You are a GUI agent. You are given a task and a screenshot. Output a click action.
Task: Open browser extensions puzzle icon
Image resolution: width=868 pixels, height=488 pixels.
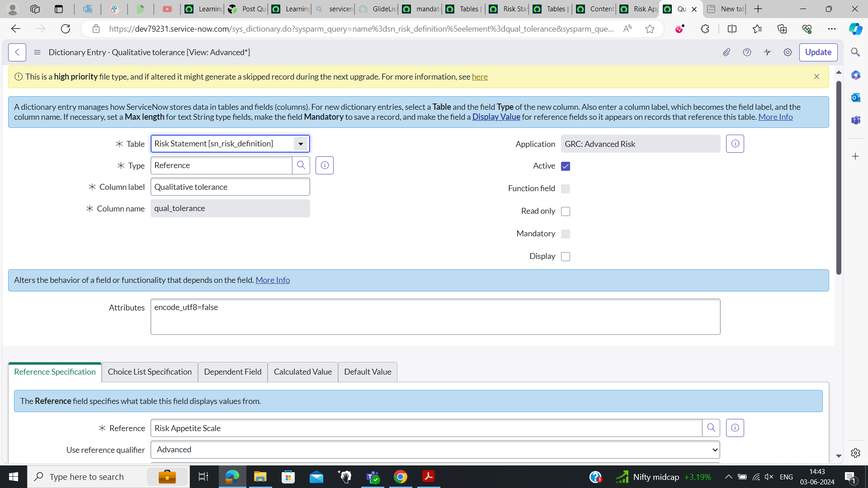705,29
